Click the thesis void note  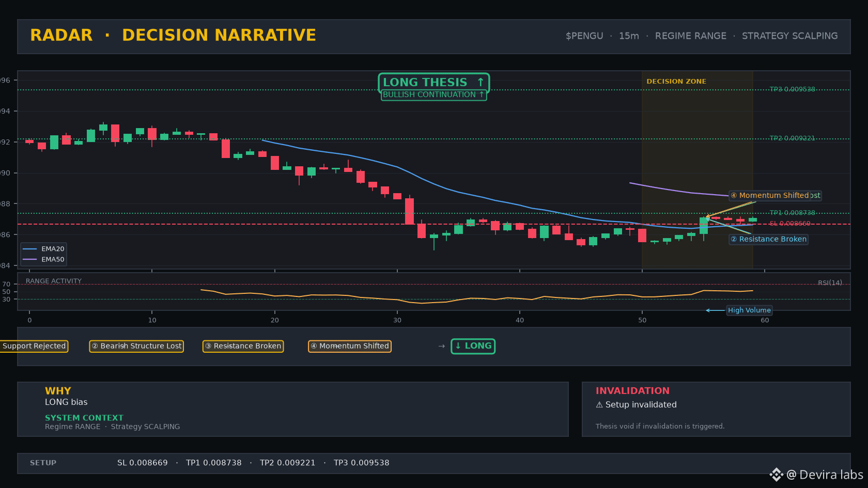pos(660,427)
